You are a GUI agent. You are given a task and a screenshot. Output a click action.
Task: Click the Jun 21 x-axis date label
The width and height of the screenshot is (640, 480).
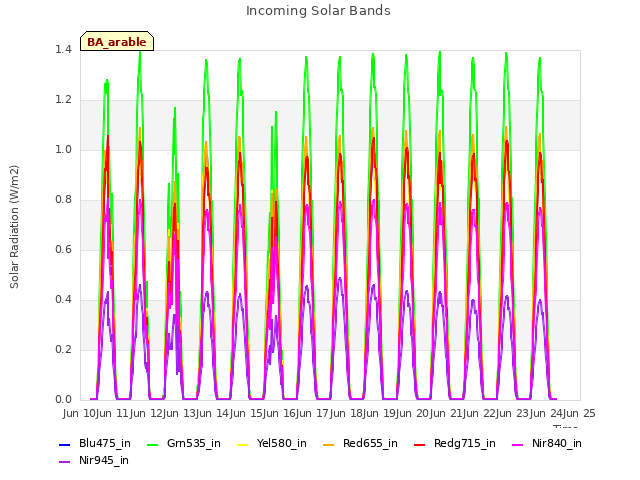[447, 413]
